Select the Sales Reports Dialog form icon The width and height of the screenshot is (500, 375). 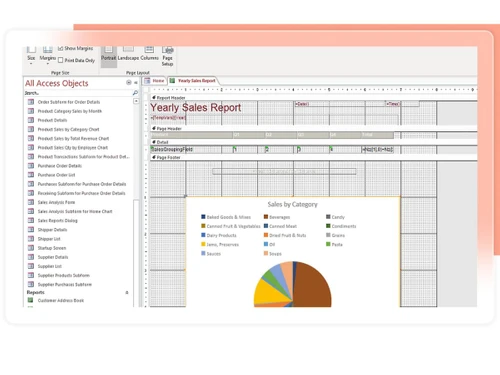click(x=31, y=220)
